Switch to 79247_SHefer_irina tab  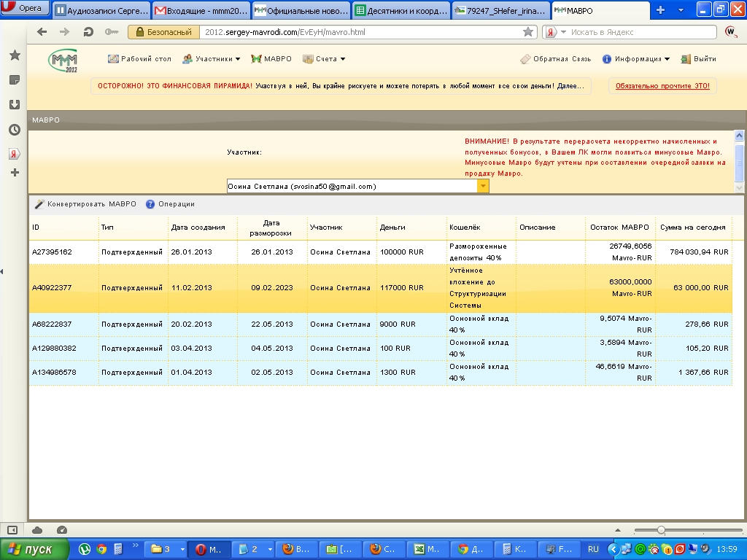[x=500, y=10]
